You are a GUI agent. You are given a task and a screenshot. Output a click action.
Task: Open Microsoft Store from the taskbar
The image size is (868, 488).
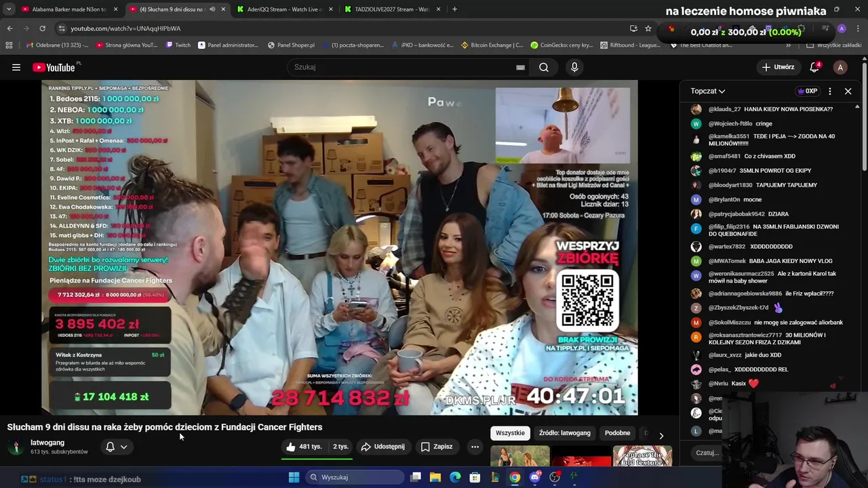coord(475,477)
